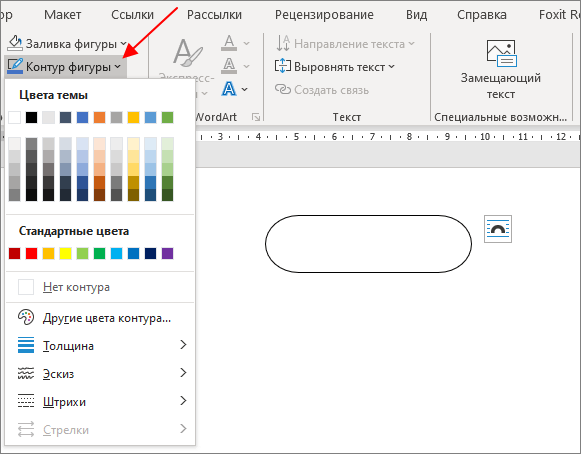Click the Штрихи dashes icon
Image resolution: width=581 pixels, height=454 pixels.
[x=26, y=401]
